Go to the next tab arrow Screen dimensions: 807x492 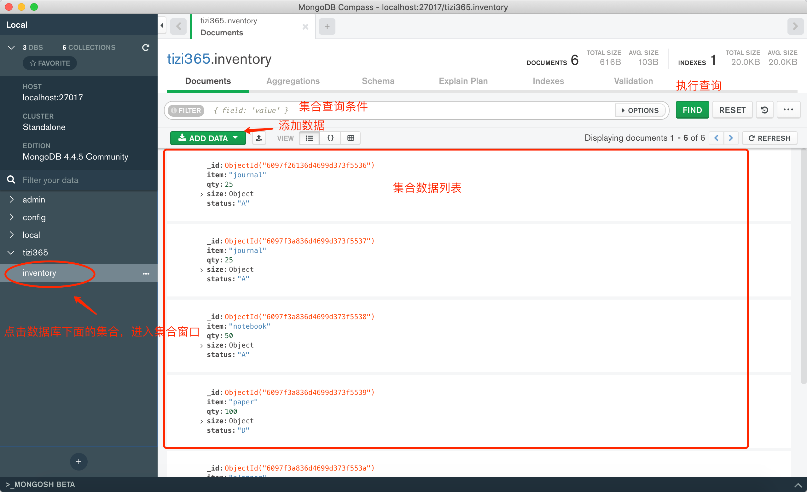coord(795,26)
